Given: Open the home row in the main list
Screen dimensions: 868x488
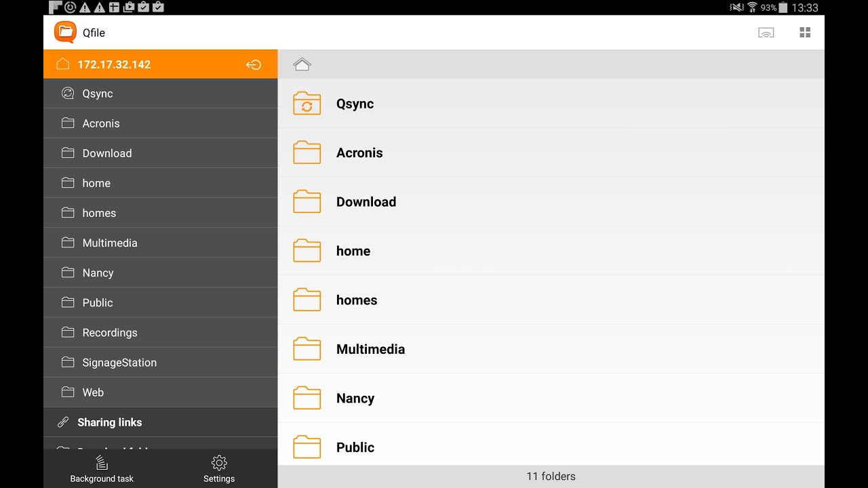Looking at the screenshot, I should tap(551, 251).
